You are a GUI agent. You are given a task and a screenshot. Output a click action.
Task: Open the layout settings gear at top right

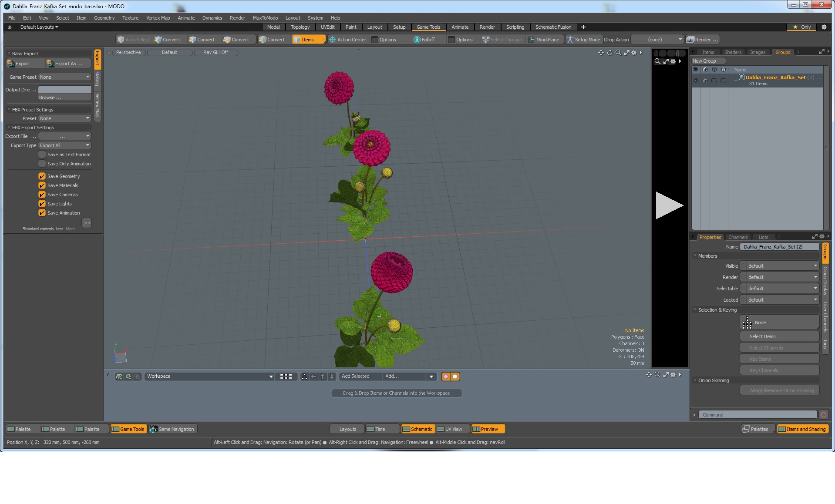tap(824, 27)
